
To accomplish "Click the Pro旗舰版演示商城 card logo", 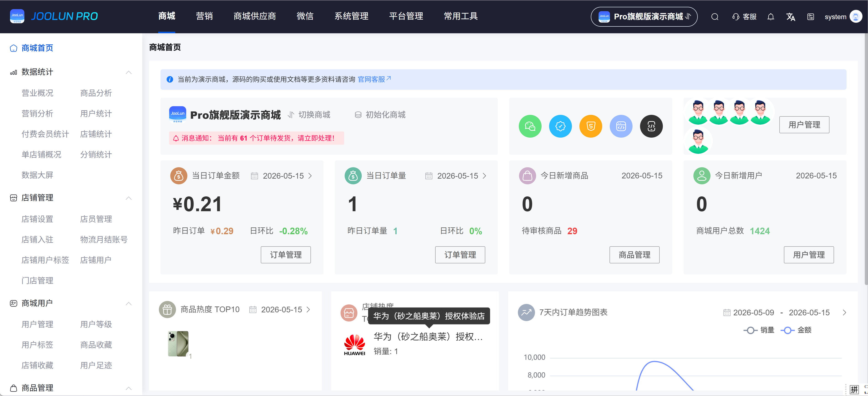I will (x=178, y=114).
